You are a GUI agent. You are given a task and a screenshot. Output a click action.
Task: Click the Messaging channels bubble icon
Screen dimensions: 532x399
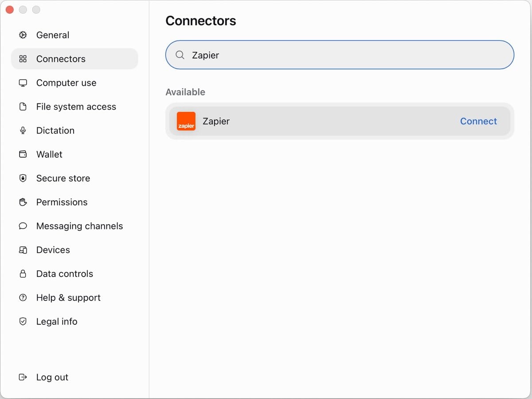(23, 226)
